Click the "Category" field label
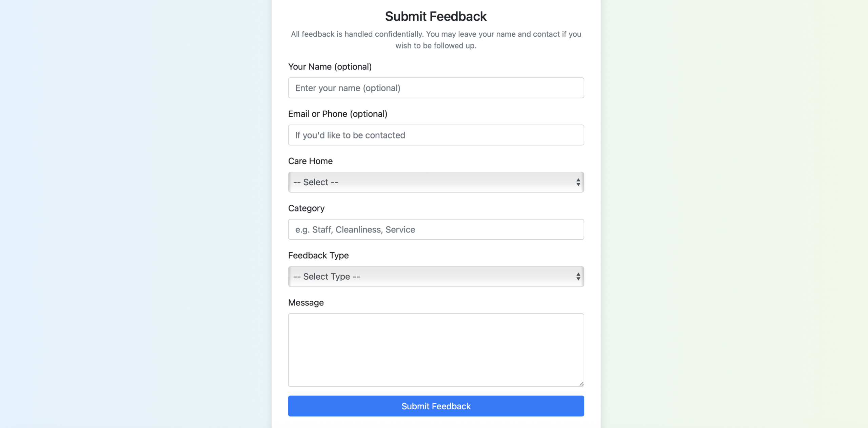 coord(306,208)
